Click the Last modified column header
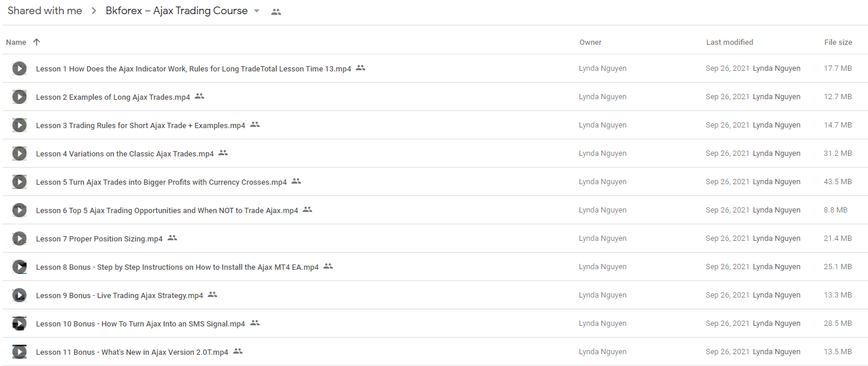Screen dimensions: 868x366 tap(729, 43)
